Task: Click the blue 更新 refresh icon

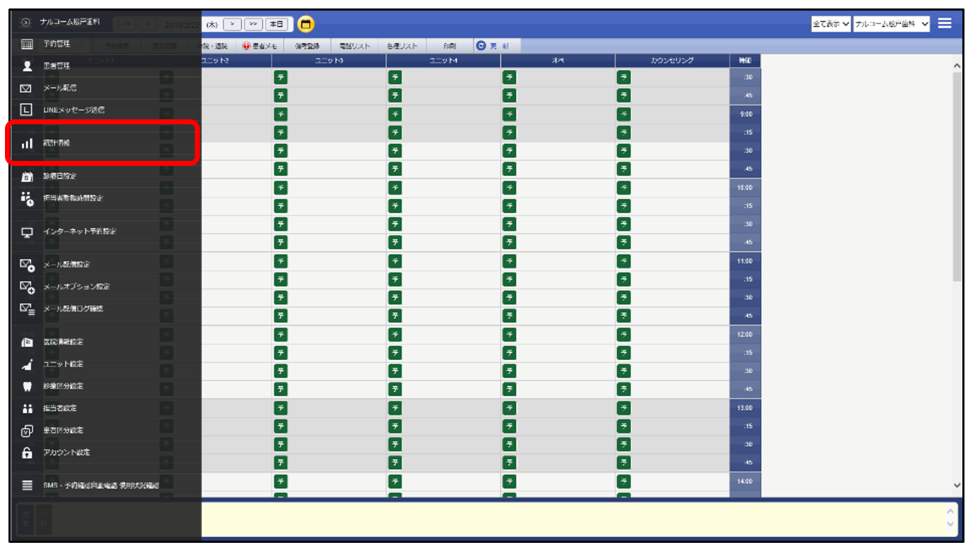Action: [481, 45]
